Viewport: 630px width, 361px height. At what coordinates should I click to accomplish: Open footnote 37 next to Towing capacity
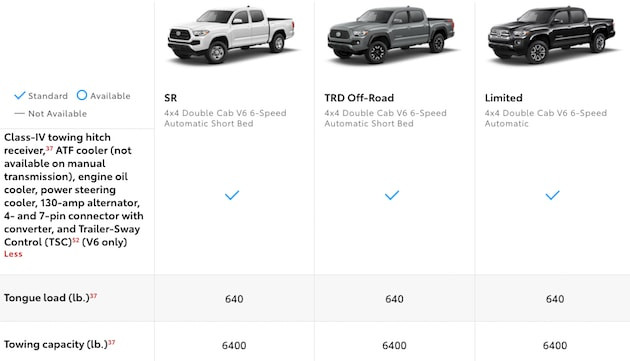click(111, 343)
